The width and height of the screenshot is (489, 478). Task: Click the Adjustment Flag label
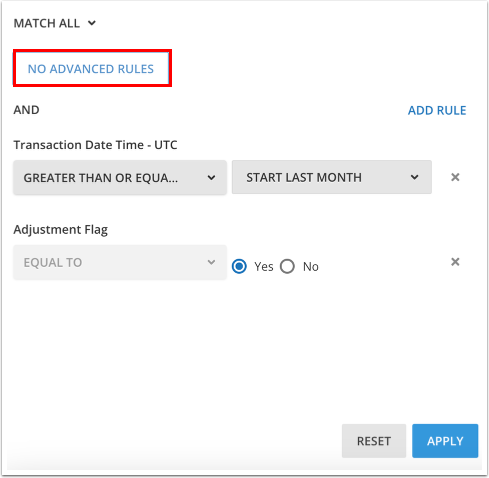pos(61,230)
